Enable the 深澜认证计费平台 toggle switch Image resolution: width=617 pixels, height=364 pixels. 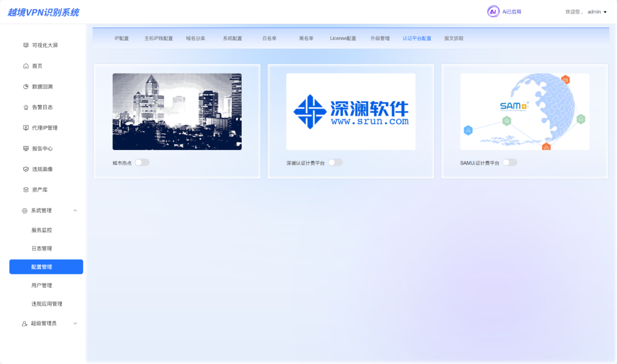point(335,163)
